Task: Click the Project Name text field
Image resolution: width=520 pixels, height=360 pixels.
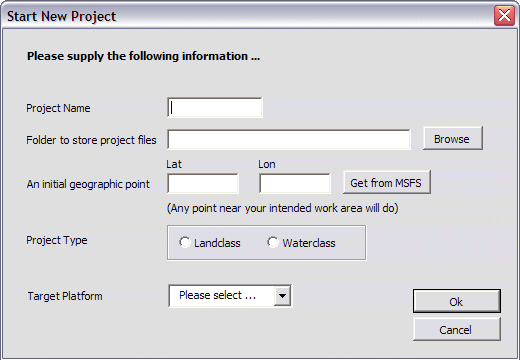Action: 215,107
